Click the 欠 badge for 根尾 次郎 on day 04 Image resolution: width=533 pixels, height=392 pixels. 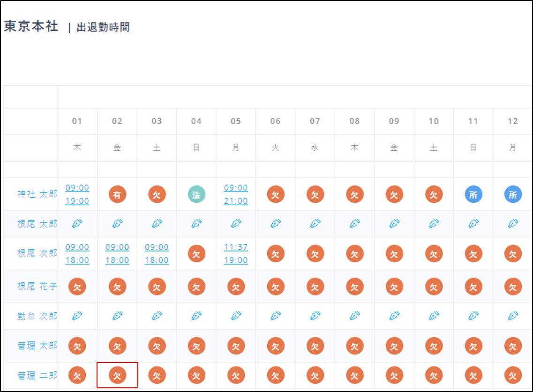[x=196, y=253]
